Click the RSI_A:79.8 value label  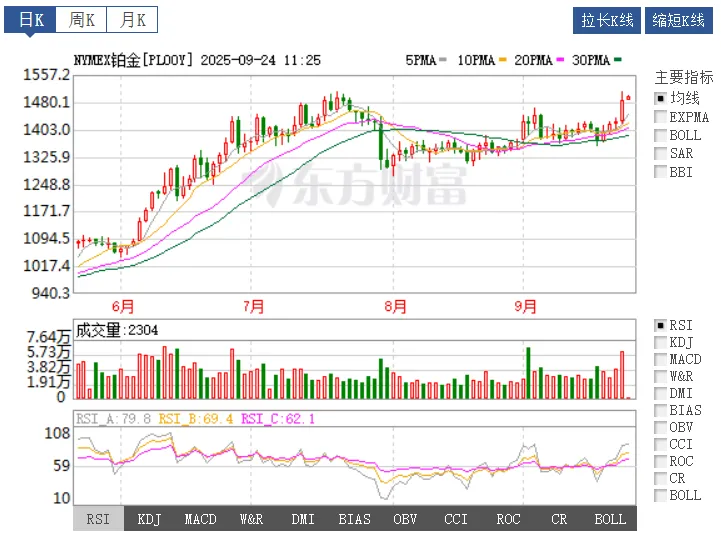114,419
